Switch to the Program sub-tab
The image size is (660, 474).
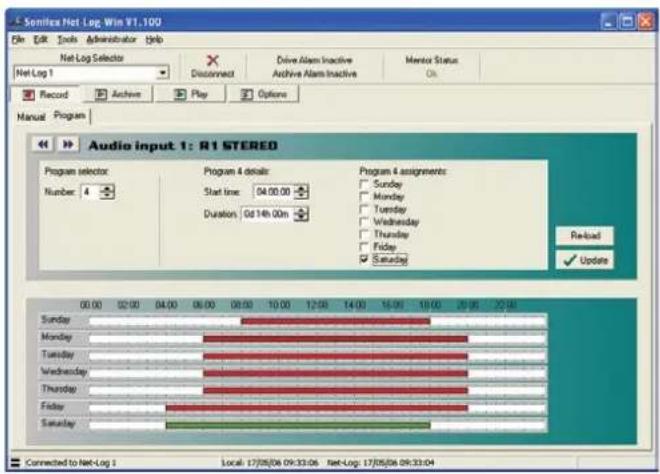click(x=69, y=115)
